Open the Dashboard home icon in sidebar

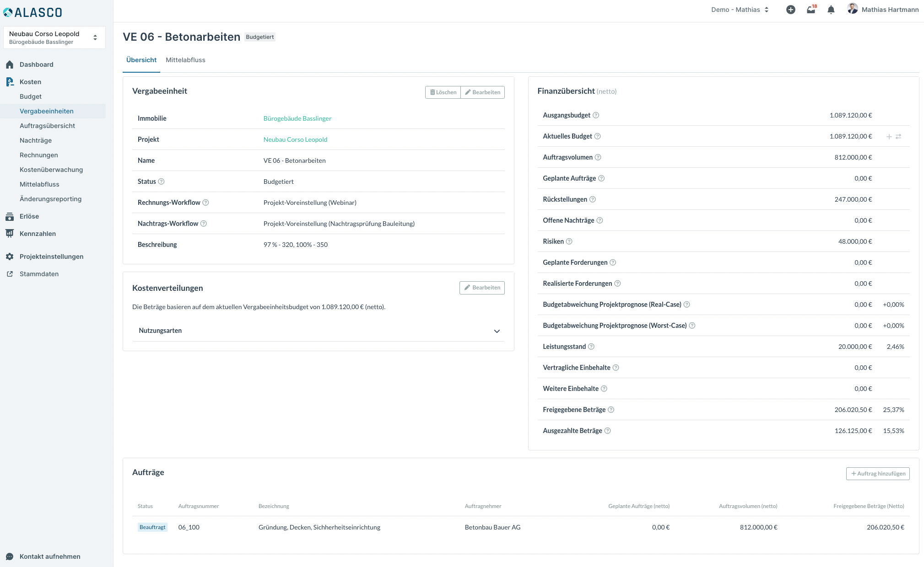10,64
